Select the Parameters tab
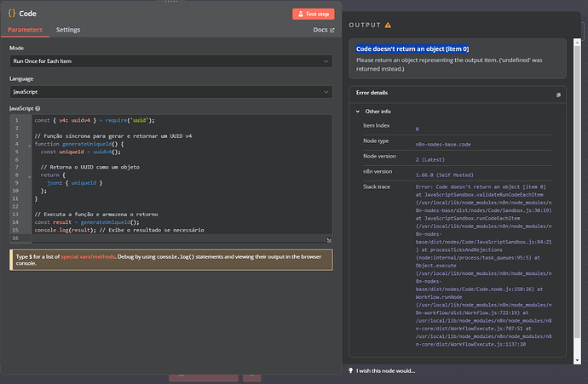Image resolution: width=588 pixels, height=384 pixels. 26,30
